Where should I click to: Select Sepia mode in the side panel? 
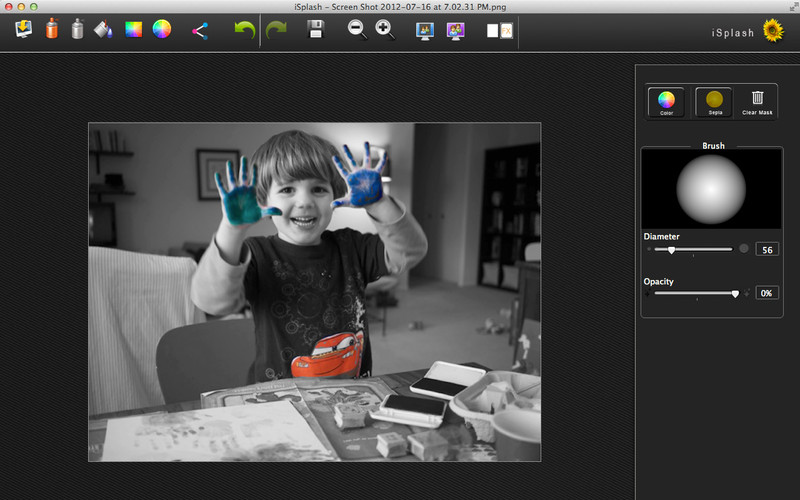click(714, 103)
